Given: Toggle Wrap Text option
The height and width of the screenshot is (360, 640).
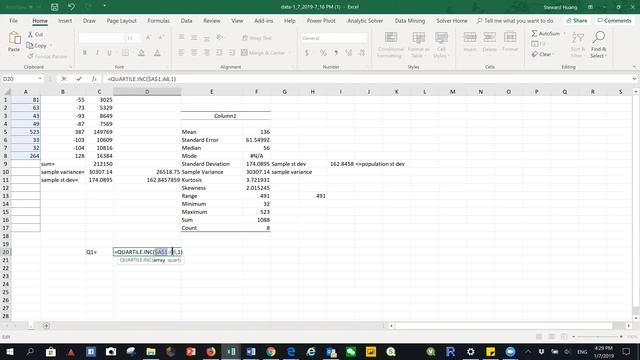Looking at the screenshot, I should pyautogui.click(x=257, y=38).
